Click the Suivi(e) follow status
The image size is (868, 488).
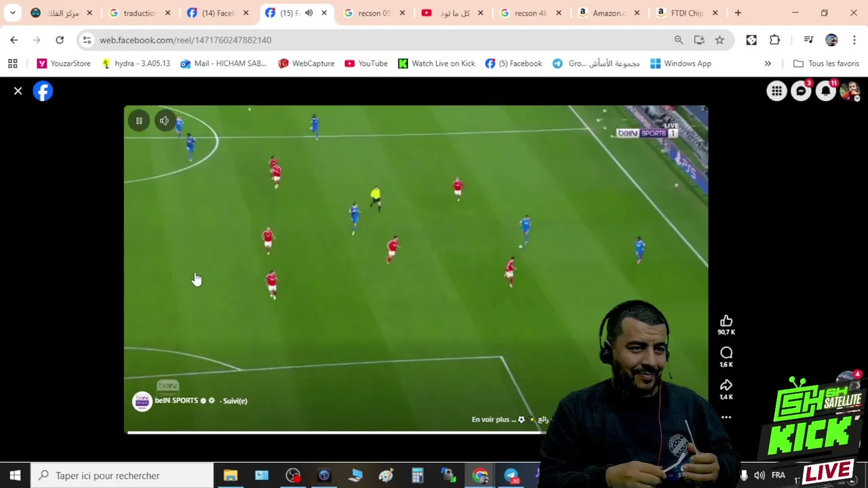(235, 401)
